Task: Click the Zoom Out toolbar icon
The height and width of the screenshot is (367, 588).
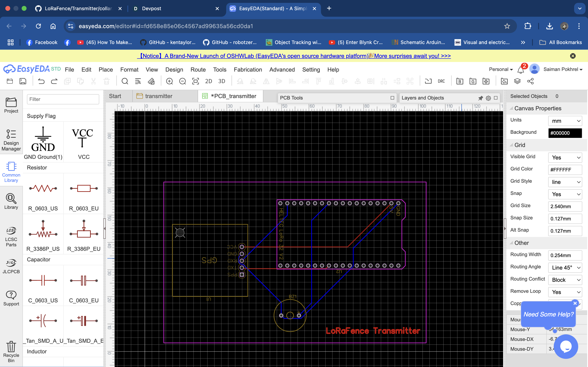Action: 182,81
